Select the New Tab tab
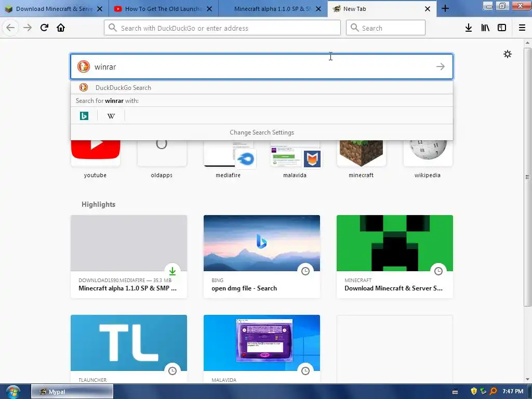This screenshot has height=399, width=532. pos(382,9)
